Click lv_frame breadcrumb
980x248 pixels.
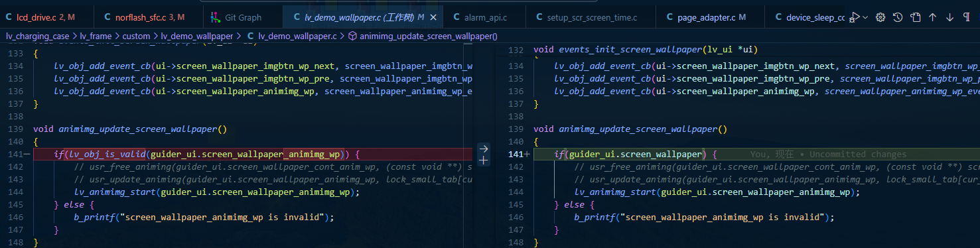(96, 36)
